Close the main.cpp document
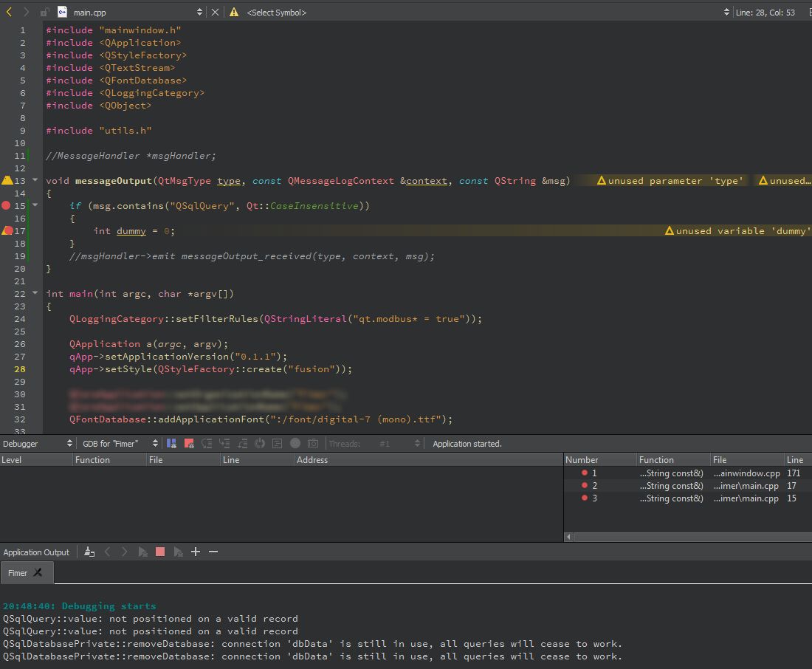Viewport: 812px width, 669px height. coord(215,12)
